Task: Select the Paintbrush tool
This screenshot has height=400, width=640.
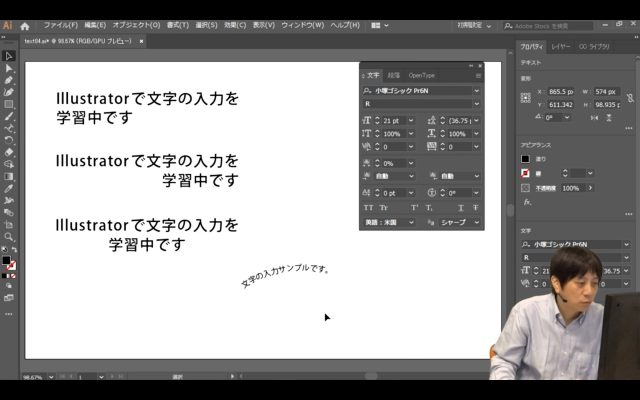Action: (x=9, y=116)
